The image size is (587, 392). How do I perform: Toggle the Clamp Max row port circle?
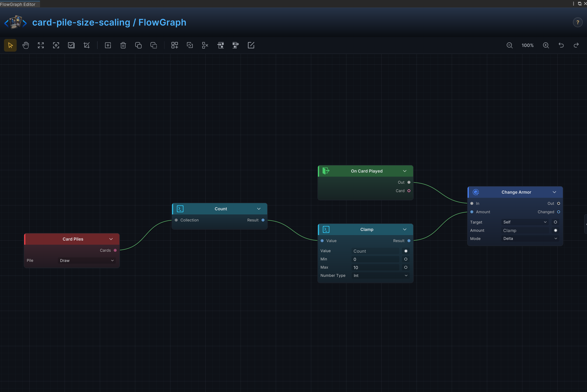(406, 267)
